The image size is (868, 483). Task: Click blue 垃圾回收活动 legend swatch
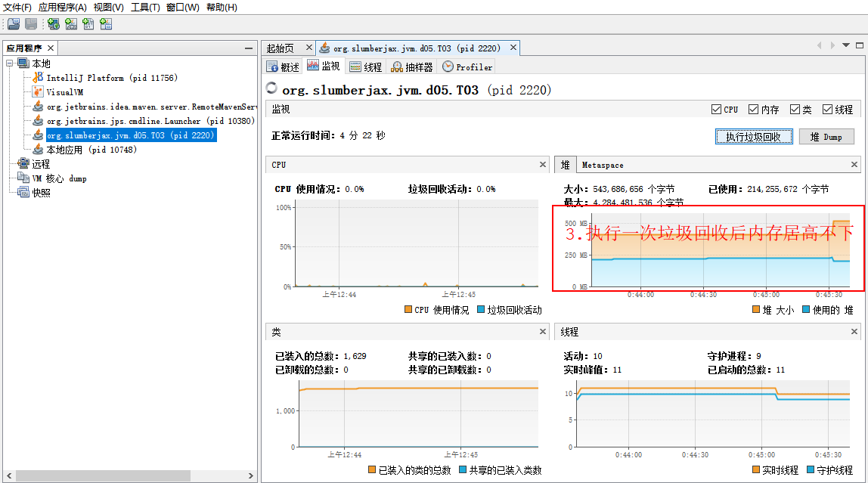[481, 309]
